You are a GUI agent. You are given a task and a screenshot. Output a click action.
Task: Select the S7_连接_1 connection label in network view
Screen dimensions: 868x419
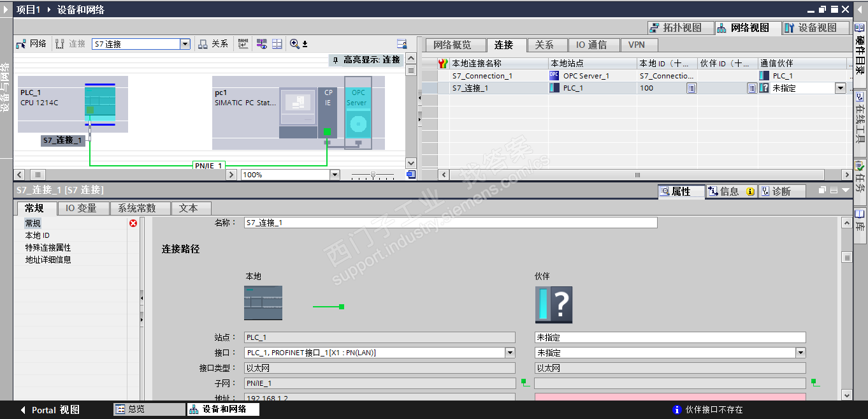click(63, 140)
